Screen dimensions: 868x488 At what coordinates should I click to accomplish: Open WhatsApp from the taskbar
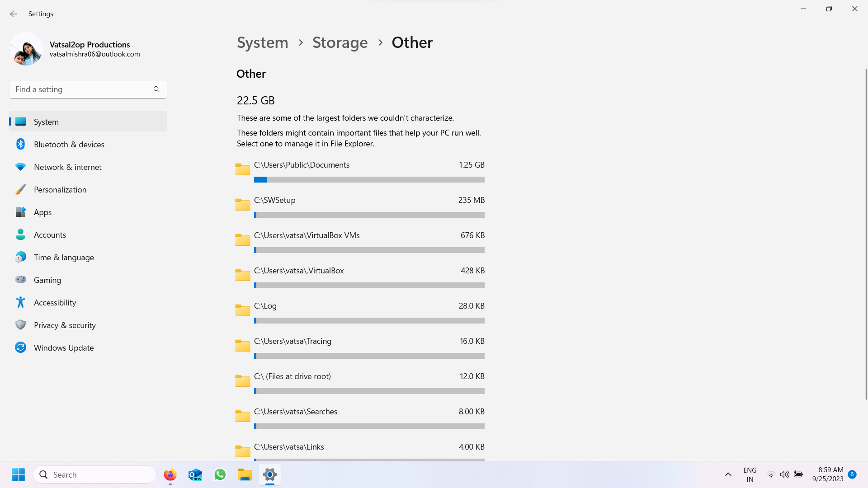(220, 475)
